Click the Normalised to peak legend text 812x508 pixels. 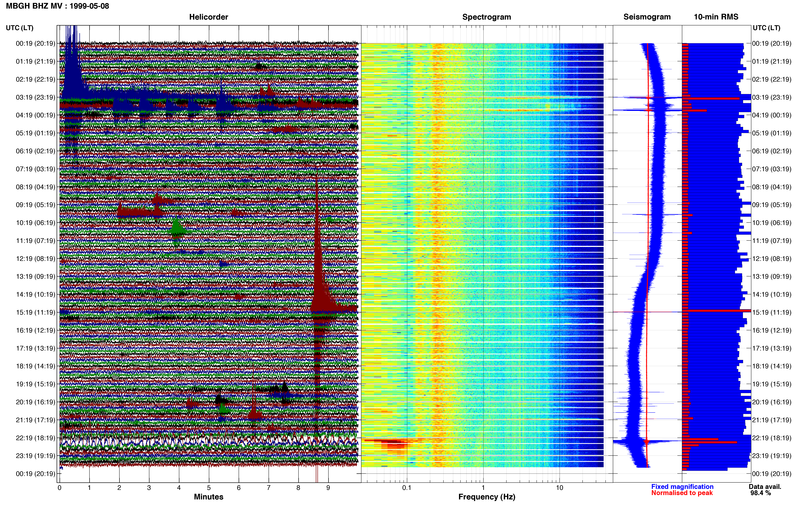click(682, 493)
